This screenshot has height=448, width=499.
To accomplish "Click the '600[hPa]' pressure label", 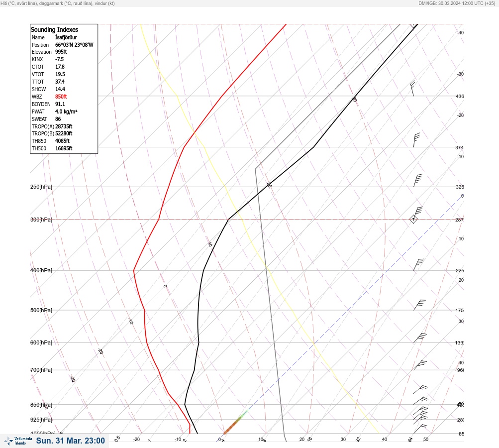I will coord(41,342).
